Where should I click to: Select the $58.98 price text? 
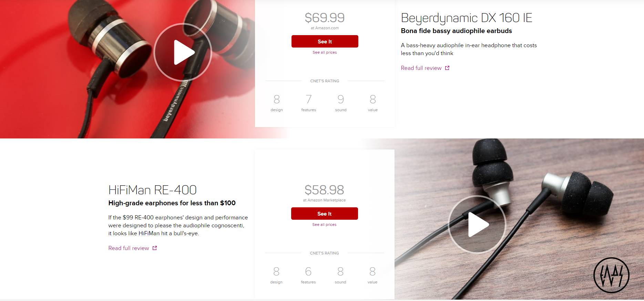click(324, 190)
